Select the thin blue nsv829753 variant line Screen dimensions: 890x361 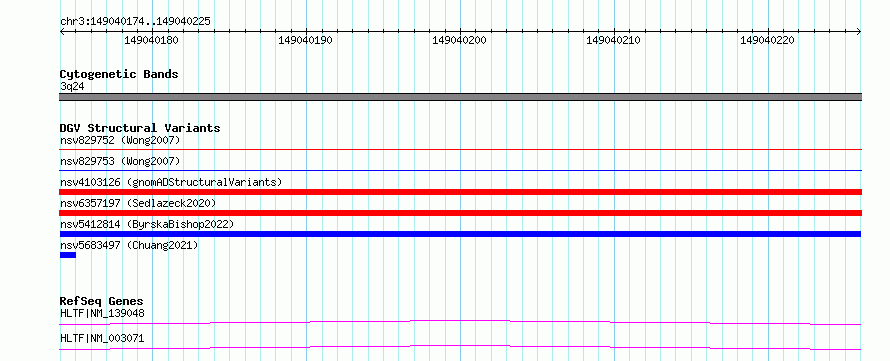click(x=460, y=170)
